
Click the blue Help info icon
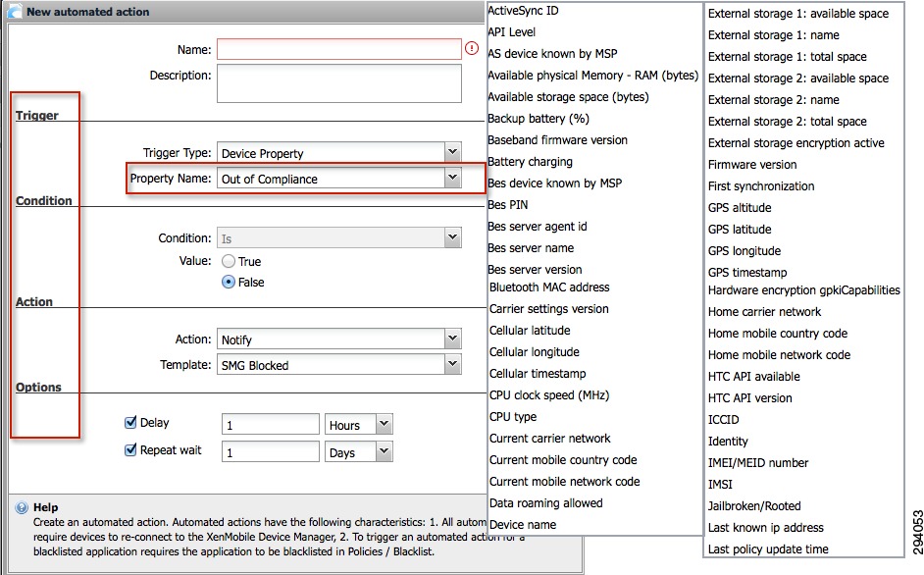click(22, 507)
